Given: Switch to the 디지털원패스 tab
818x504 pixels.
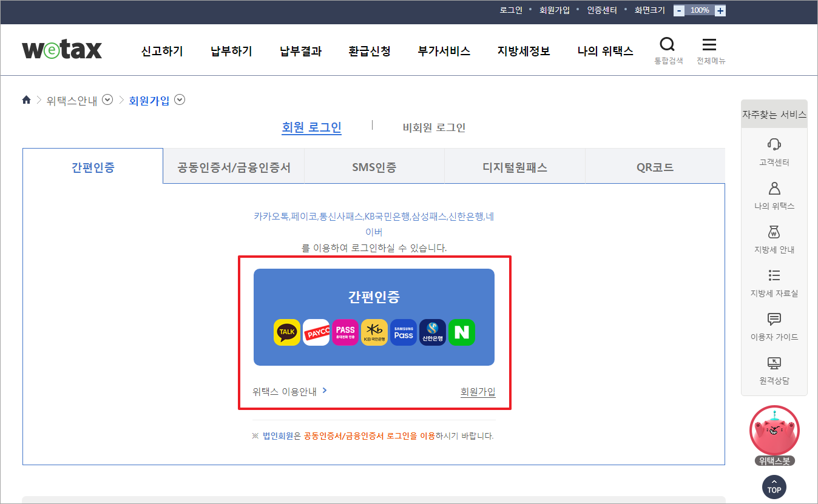Looking at the screenshot, I should tap(515, 166).
